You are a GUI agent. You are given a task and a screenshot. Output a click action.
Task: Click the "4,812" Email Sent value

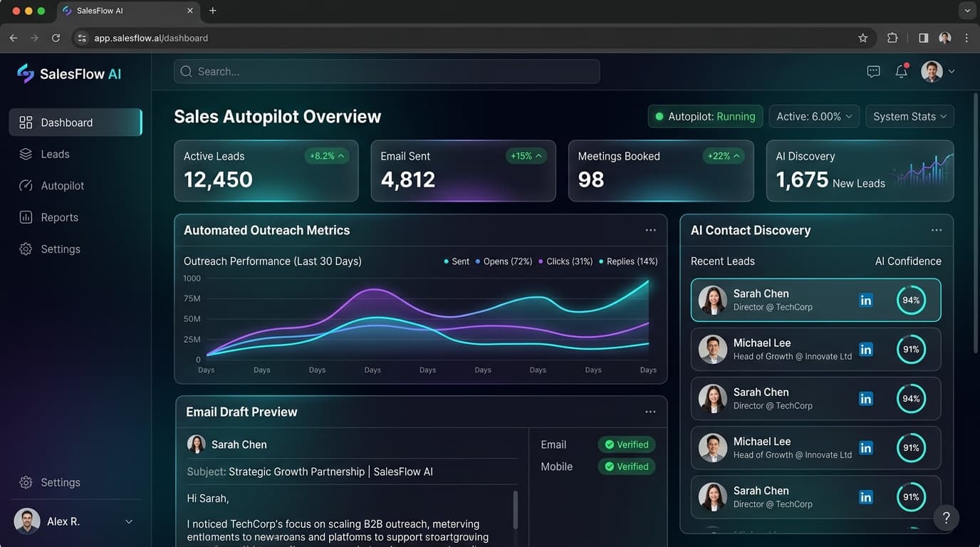tap(407, 179)
